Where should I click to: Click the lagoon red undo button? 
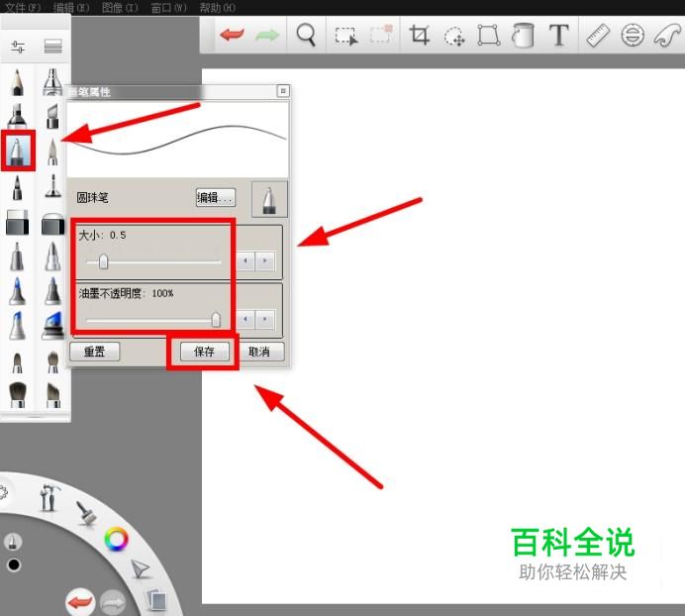click(80, 602)
